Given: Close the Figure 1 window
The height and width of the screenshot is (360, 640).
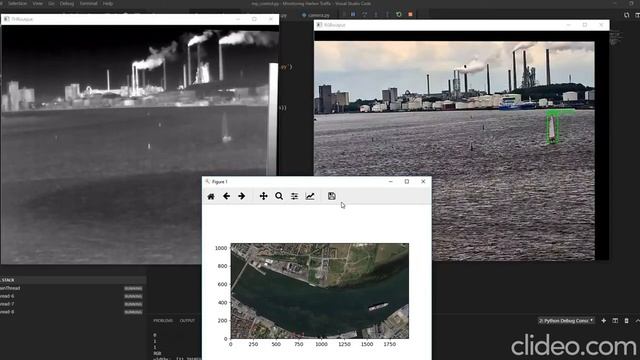Looking at the screenshot, I should (x=423, y=182).
